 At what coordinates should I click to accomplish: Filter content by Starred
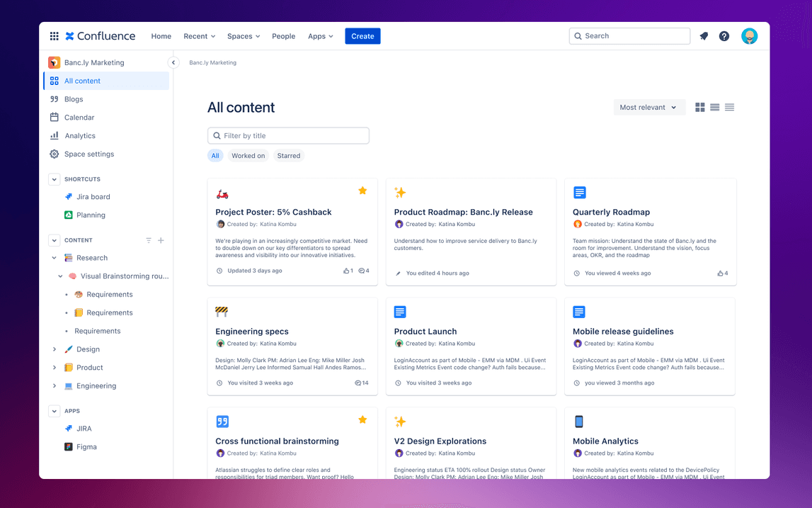pos(288,155)
